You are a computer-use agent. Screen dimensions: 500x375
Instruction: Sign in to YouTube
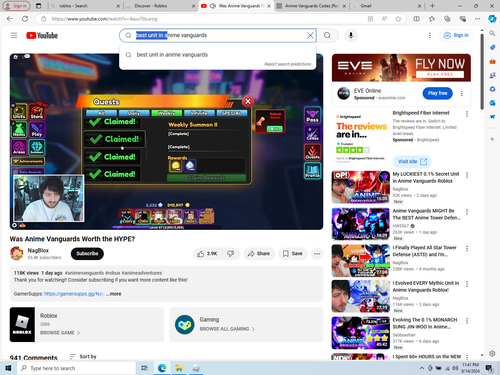click(456, 35)
